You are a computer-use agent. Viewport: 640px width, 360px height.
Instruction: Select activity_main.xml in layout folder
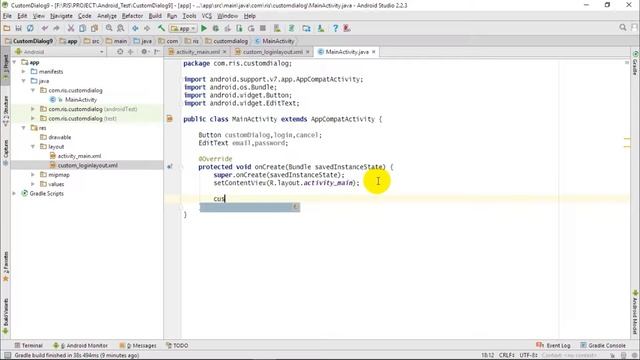pos(79,156)
